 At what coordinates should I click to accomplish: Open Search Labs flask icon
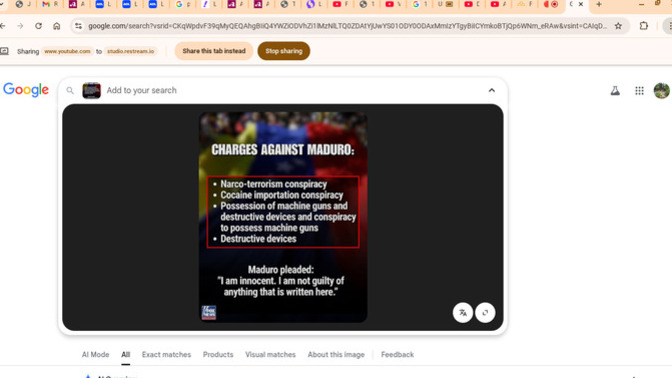coord(615,90)
